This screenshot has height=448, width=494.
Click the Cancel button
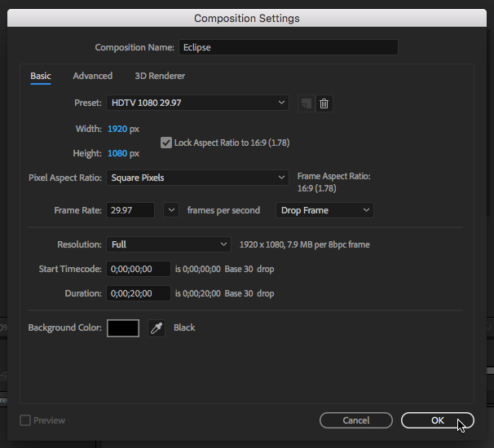point(356,420)
